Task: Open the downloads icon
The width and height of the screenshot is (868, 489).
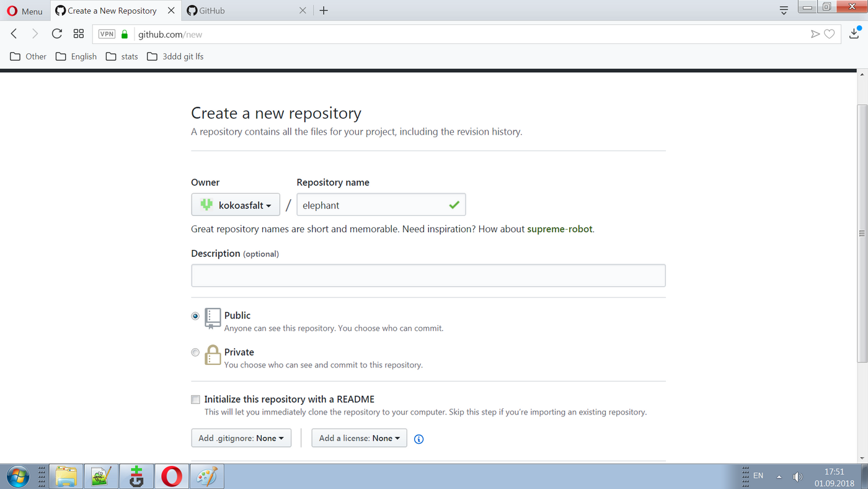Action: point(854,34)
